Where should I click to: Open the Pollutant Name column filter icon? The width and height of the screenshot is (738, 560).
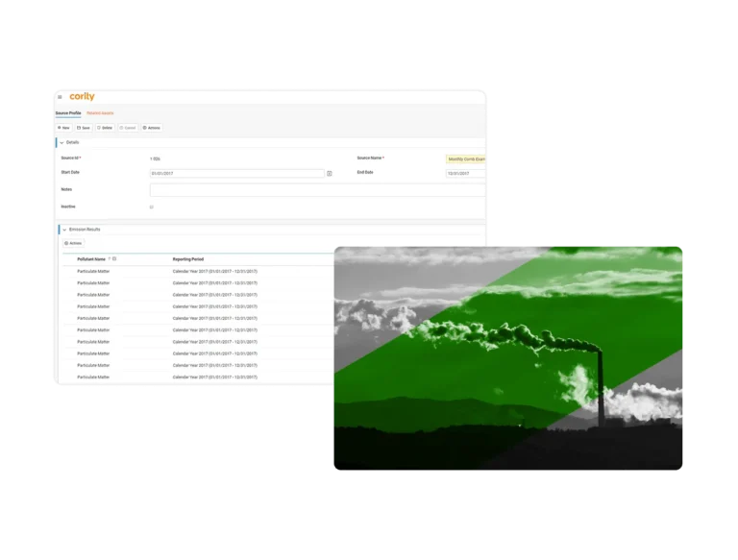click(x=114, y=258)
